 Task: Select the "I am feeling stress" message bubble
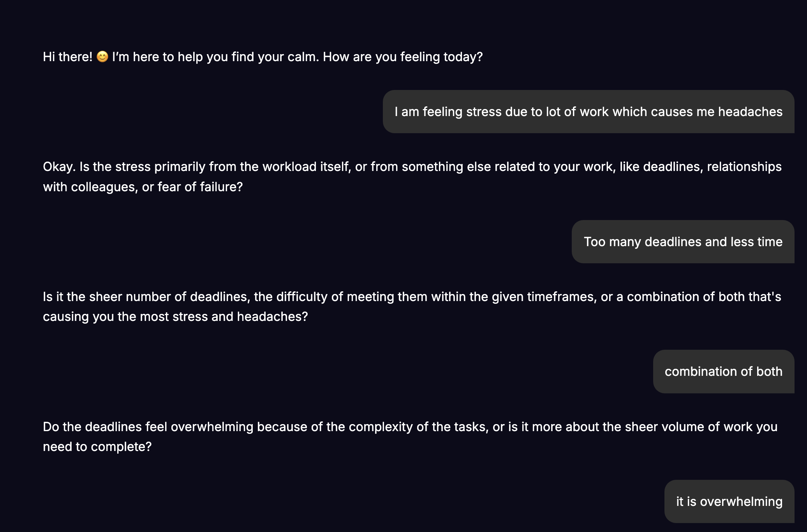(x=588, y=112)
